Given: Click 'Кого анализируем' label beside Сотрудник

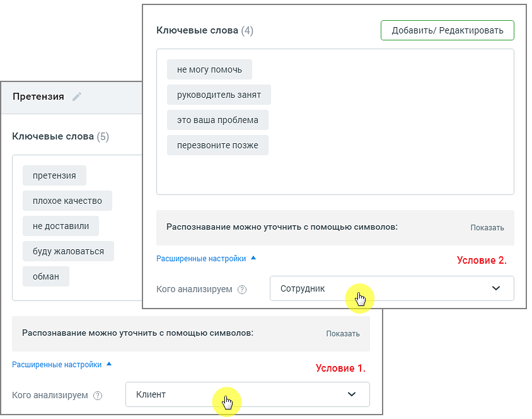Looking at the screenshot, I should (x=194, y=289).
